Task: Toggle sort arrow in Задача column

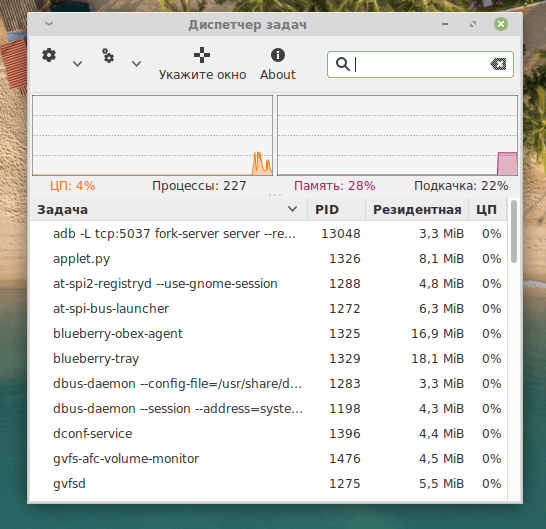Action: click(x=292, y=209)
